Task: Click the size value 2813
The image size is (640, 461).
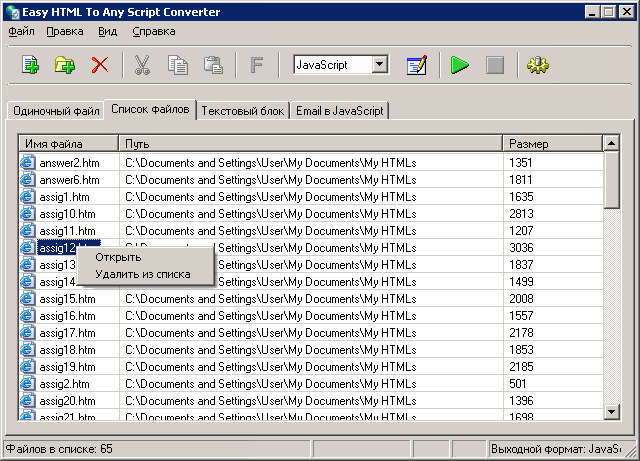Action: 521,214
